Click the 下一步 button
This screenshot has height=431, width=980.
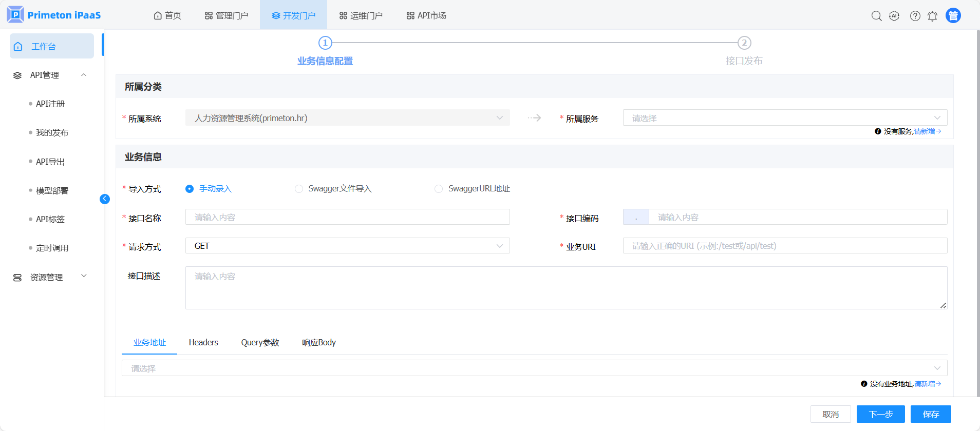point(880,414)
